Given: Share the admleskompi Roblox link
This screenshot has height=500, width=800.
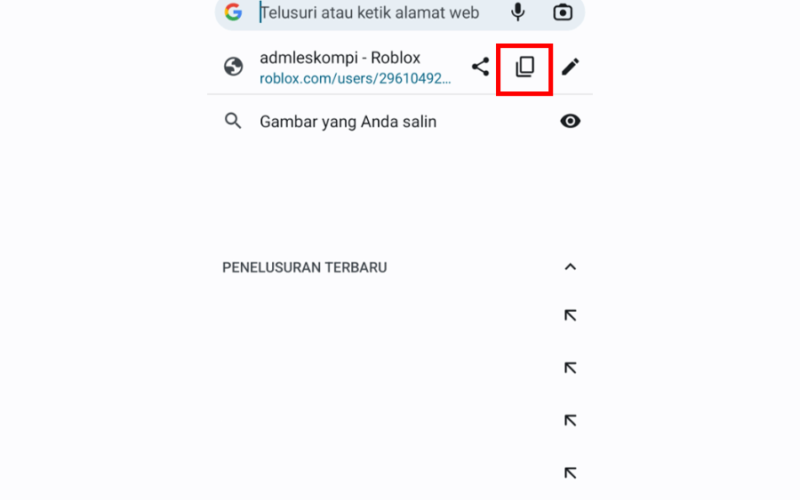Looking at the screenshot, I should point(480,67).
